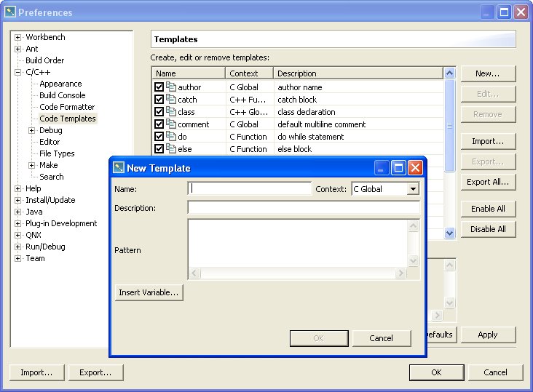Toggle the comment template checkbox

(x=159, y=124)
